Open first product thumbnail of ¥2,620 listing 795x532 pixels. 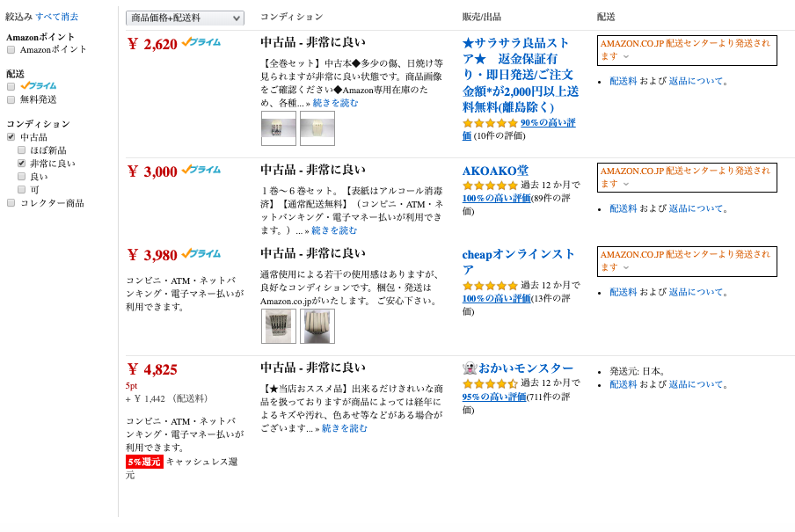278,128
